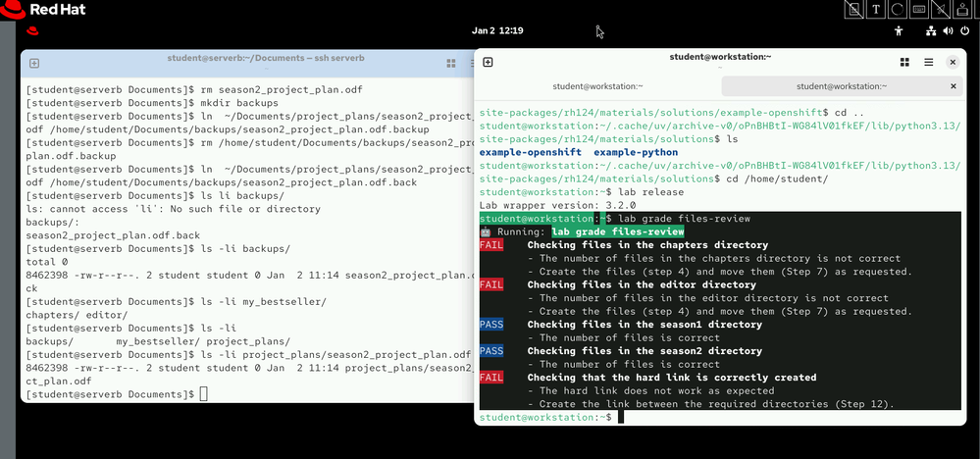Click the crossed-out screen toolbar icon
The image size is (980, 459).
coord(853,10)
